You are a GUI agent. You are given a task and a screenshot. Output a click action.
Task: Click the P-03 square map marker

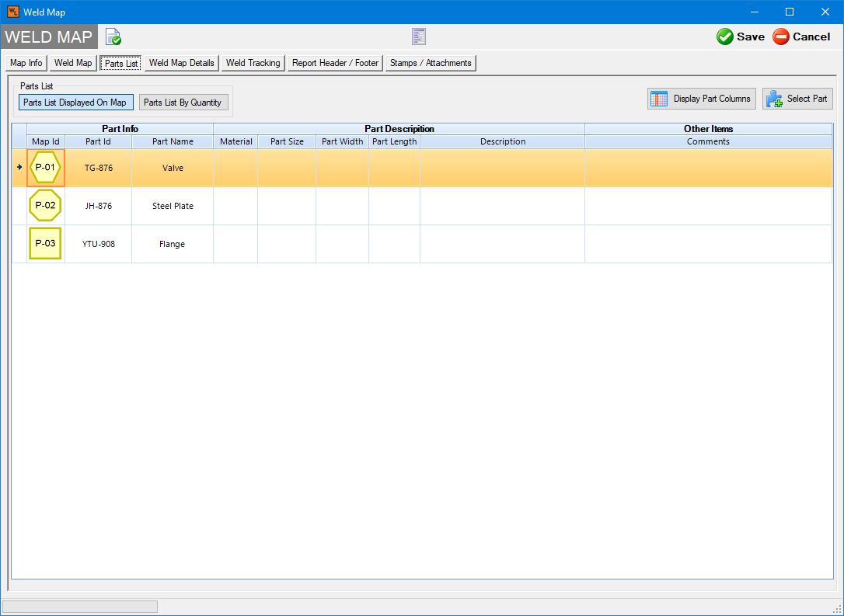coord(45,244)
